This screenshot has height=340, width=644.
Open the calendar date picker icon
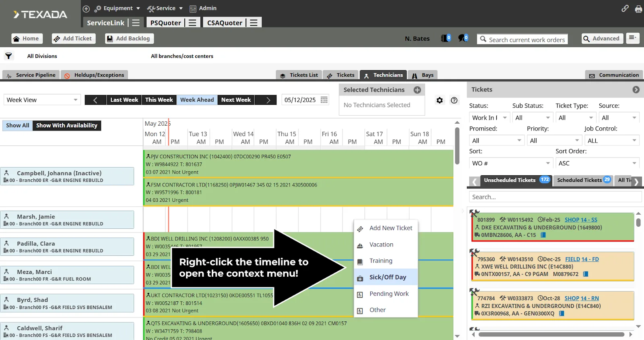[x=324, y=100]
